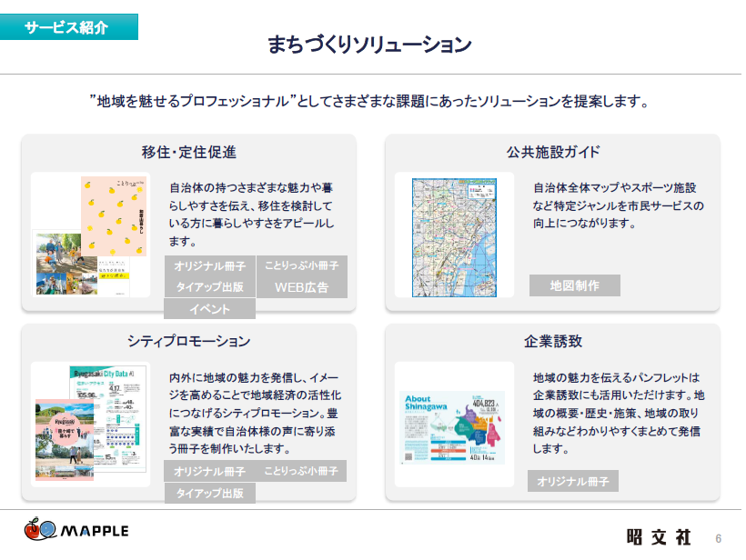The width and height of the screenshot is (746, 560).
Task: Select the シティプロモーション card heading
Action: point(189,342)
